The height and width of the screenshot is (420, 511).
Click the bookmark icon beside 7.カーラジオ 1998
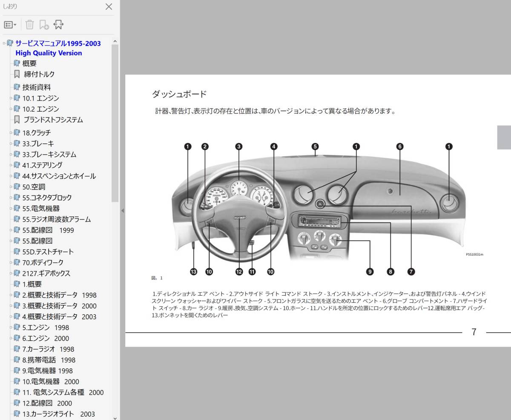17,349
